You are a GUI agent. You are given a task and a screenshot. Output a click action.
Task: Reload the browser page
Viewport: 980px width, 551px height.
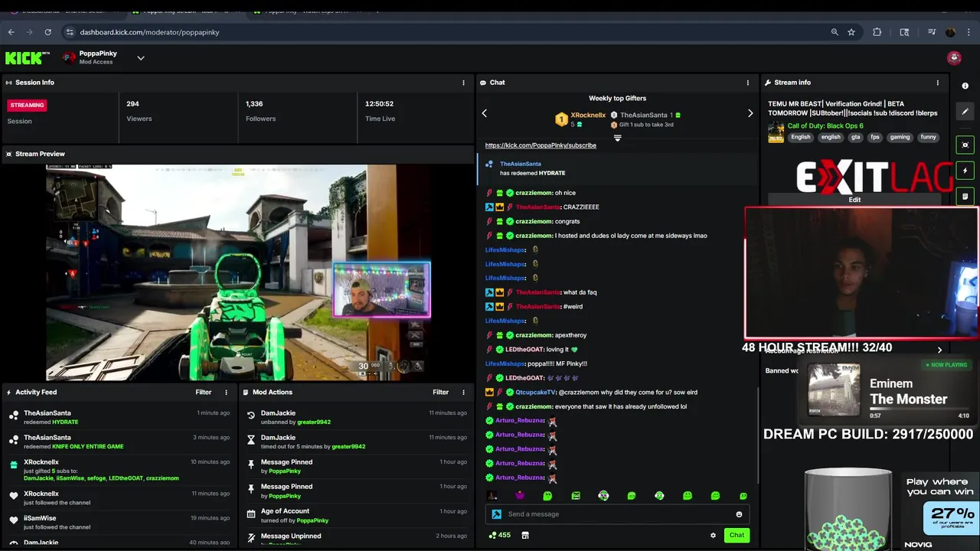click(47, 32)
